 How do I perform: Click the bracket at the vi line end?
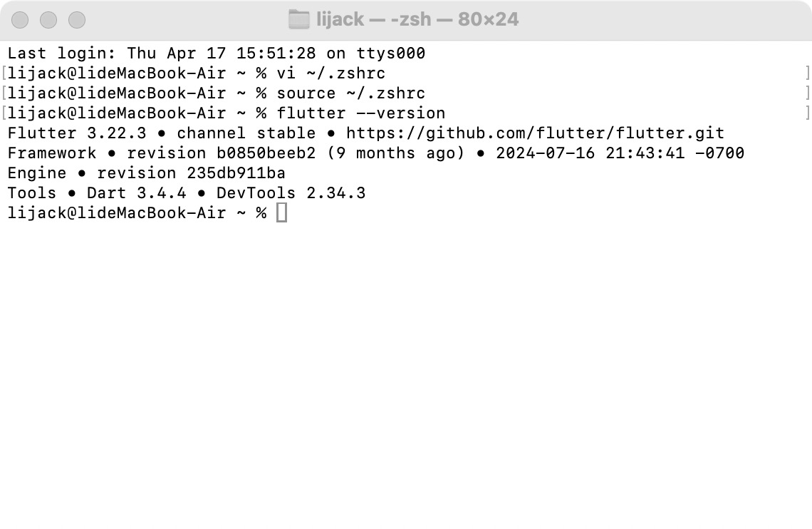tap(808, 73)
